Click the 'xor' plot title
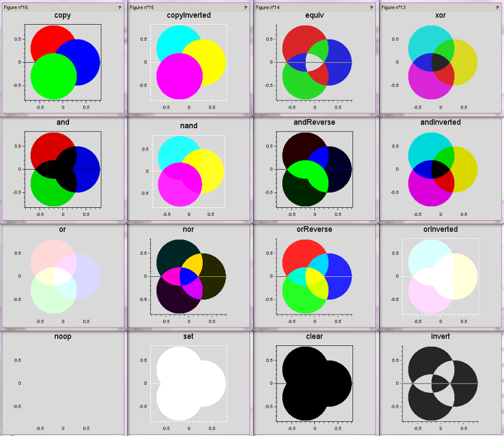This screenshot has width=504, height=436. coord(441,15)
